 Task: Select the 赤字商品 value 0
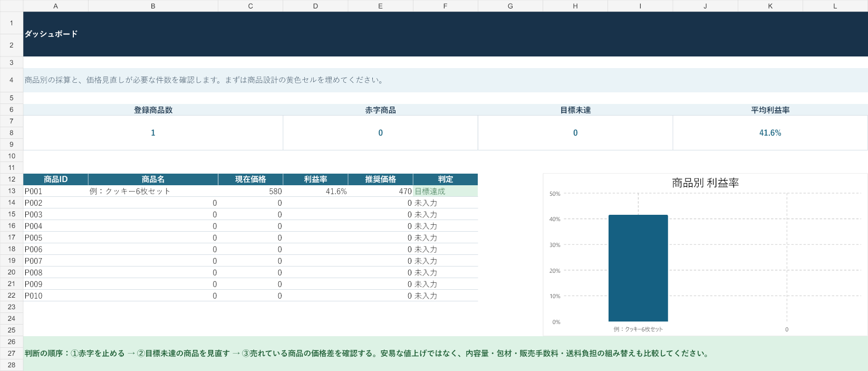coord(380,133)
